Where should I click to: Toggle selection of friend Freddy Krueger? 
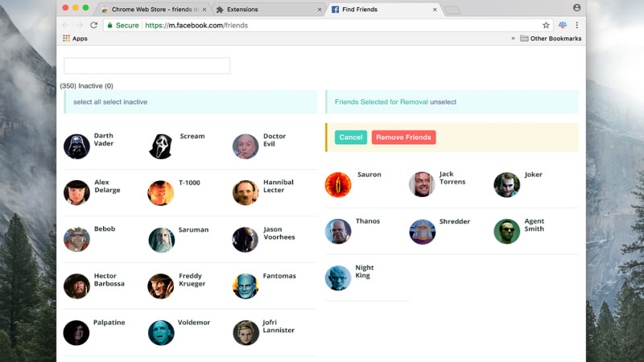(x=161, y=286)
